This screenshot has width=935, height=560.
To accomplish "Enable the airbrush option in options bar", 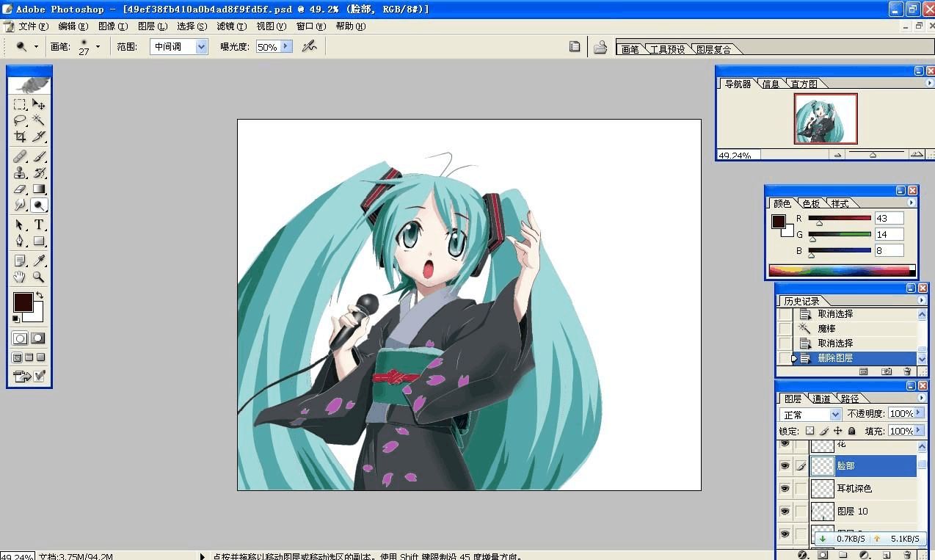I will [x=309, y=46].
